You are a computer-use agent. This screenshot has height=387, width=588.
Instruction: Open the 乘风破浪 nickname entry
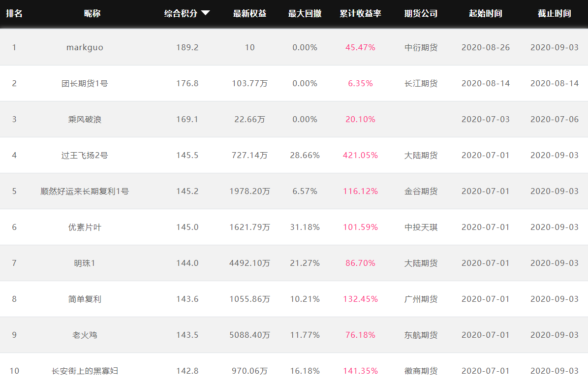(85, 119)
